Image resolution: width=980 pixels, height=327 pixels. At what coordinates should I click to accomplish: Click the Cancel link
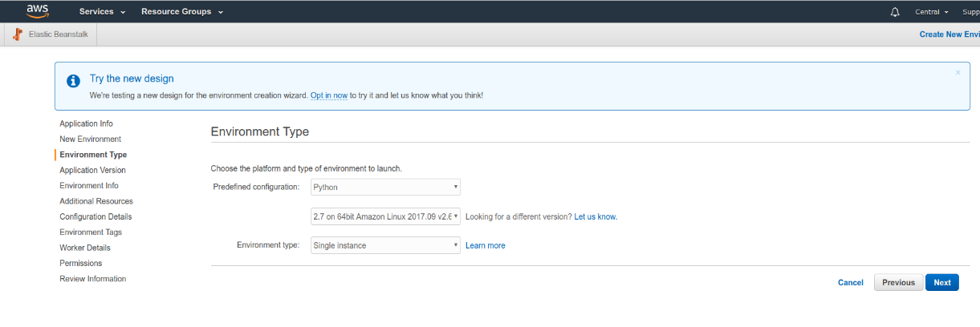tap(851, 282)
